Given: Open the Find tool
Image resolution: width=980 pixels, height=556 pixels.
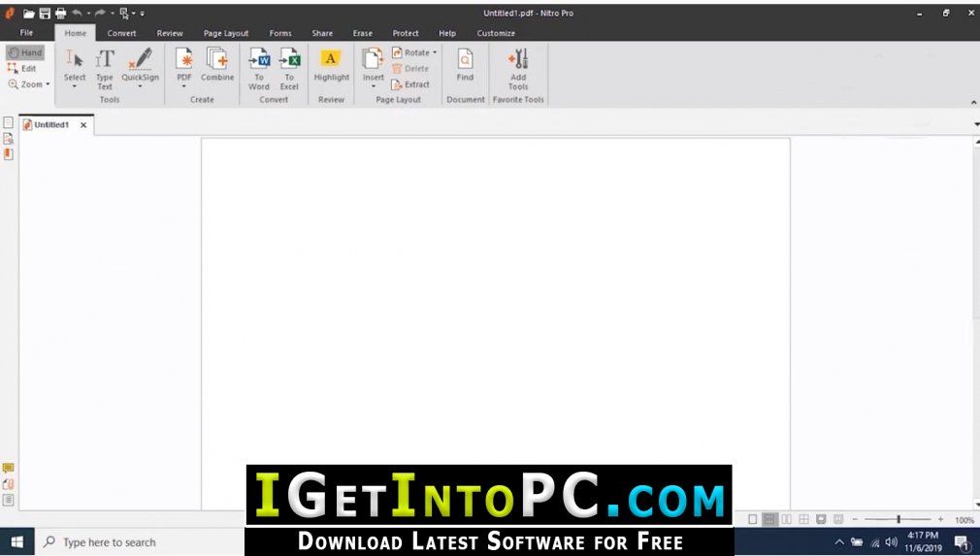Looking at the screenshot, I should (x=465, y=64).
